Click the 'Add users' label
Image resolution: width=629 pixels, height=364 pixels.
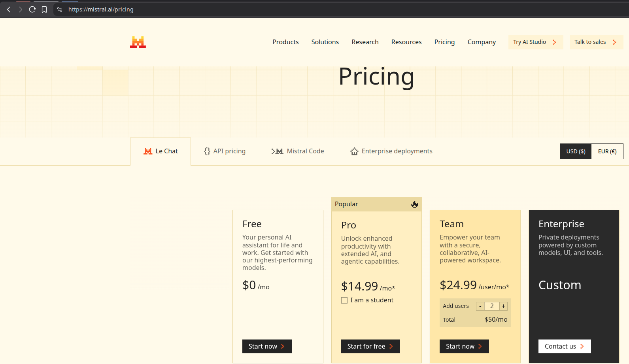[x=456, y=306]
